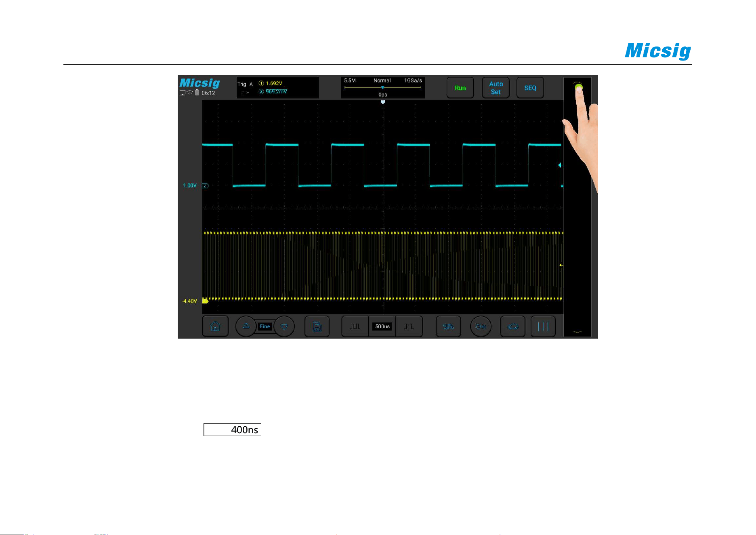Tap the Micsig logo on the oscilloscope screen
Screen dimensions: 756x535
click(x=199, y=83)
